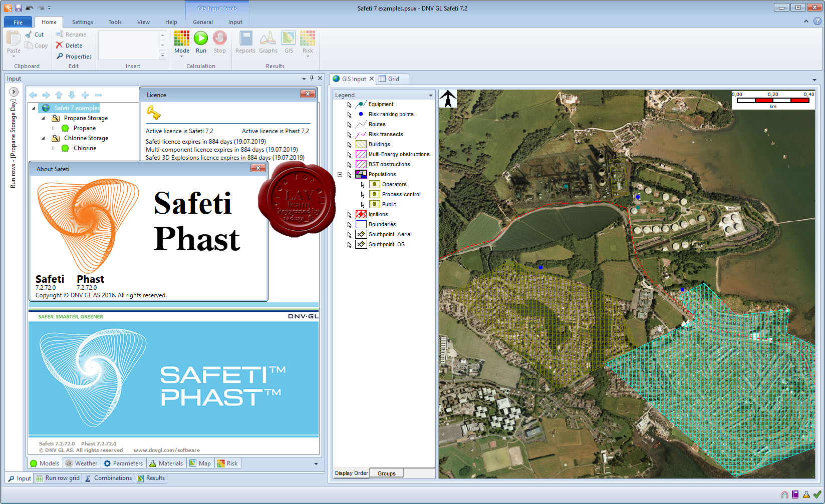The image size is (825, 504).
Task: Click the north arrow on the map
Action: (x=448, y=99)
